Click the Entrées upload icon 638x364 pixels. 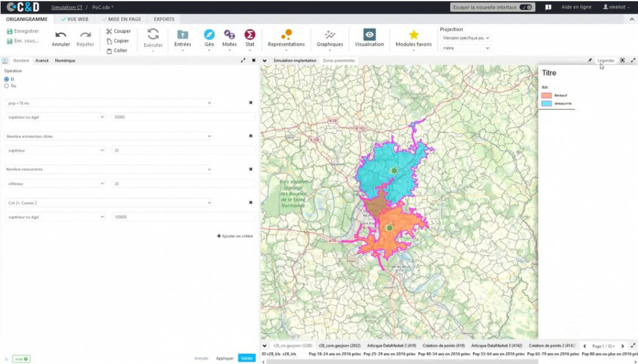point(183,35)
